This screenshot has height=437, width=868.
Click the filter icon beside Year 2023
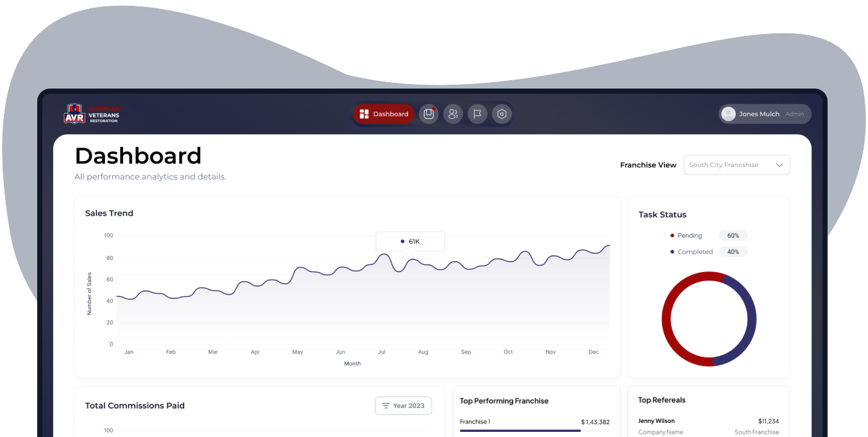pyautogui.click(x=386, y=406)
